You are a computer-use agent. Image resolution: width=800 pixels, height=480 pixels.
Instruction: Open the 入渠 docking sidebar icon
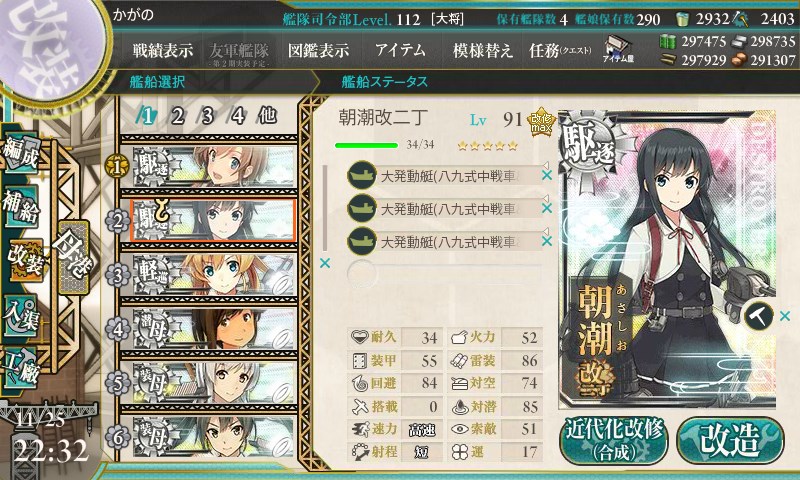[x=20, y=315]
